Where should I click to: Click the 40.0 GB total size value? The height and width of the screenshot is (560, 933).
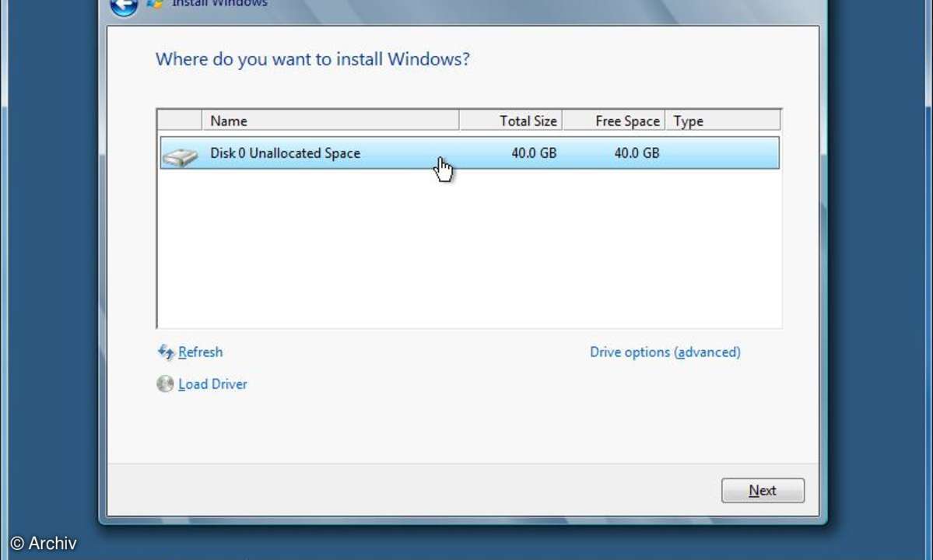[x=534, y=153]
